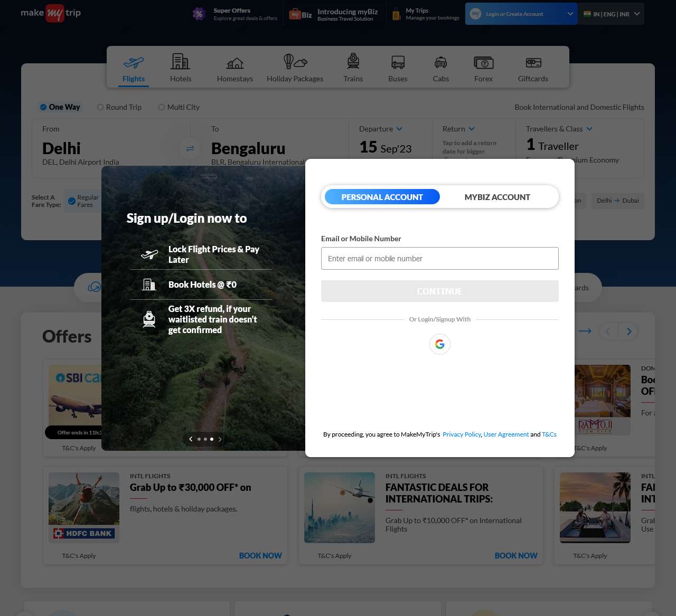This screenshot has height=616, width=676.
Task: Go to next slide in login carousel
Action: 220,439
